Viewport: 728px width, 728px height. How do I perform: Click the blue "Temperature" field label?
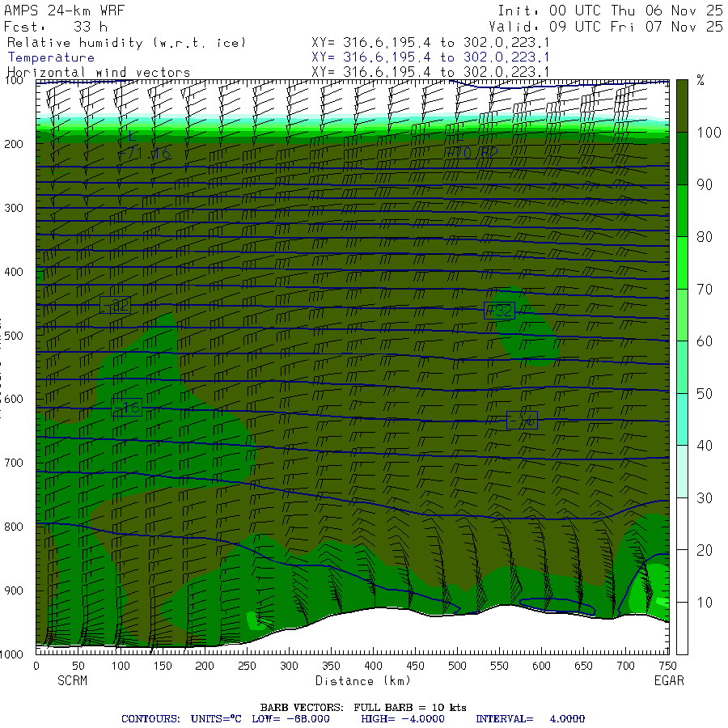[x=51, y=57]
